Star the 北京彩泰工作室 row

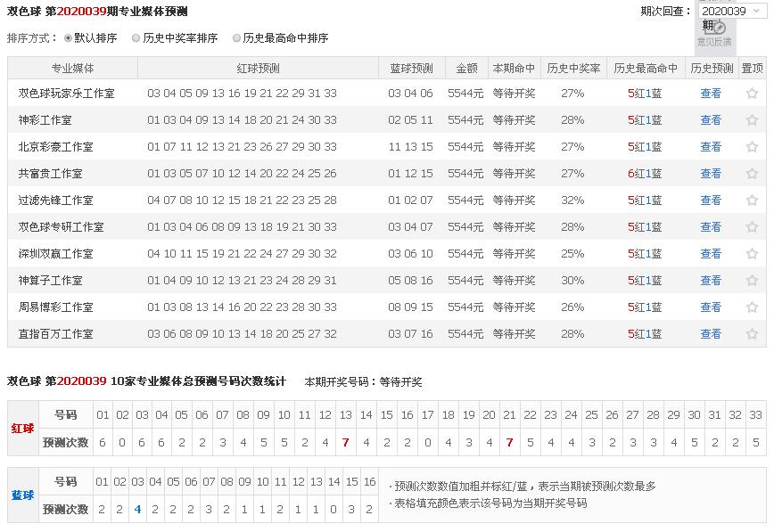[x=752, y=147]
